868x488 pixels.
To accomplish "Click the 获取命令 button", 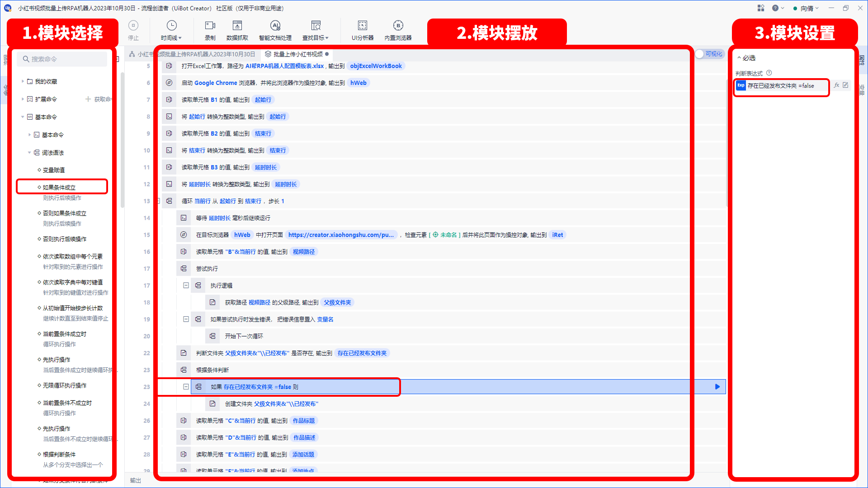I will click(99, 99).
